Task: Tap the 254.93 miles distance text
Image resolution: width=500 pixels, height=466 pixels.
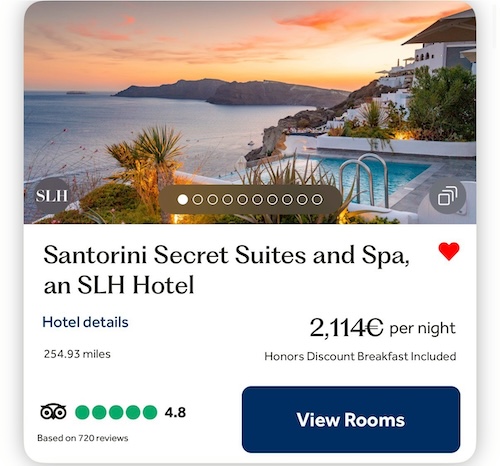Action: pos(77,354)
